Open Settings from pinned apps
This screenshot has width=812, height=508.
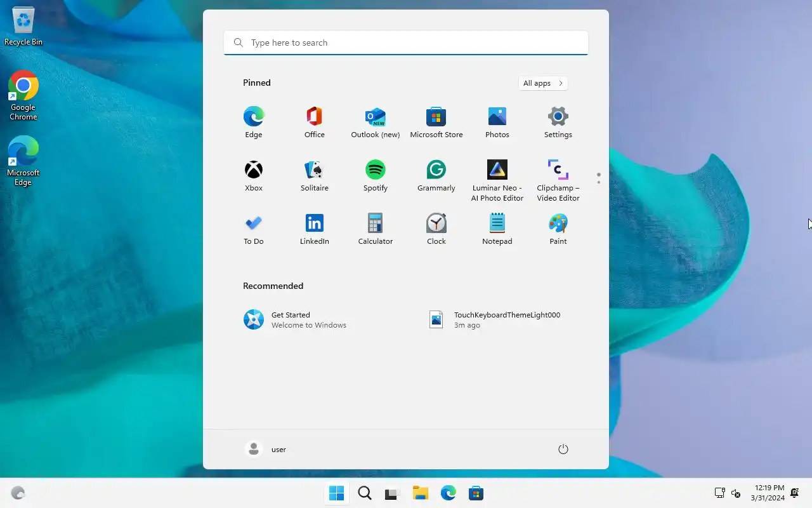(558, 122)
